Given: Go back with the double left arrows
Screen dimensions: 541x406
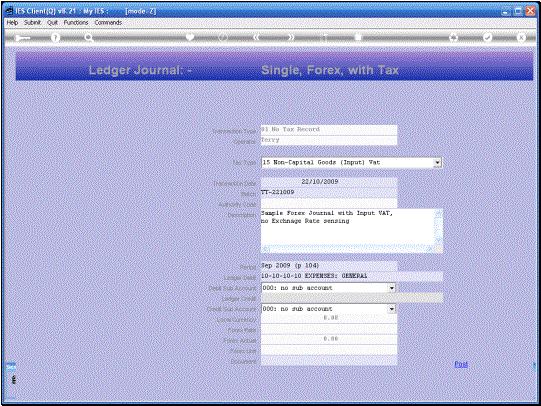Looking at the screenshot, I should 256,37.
